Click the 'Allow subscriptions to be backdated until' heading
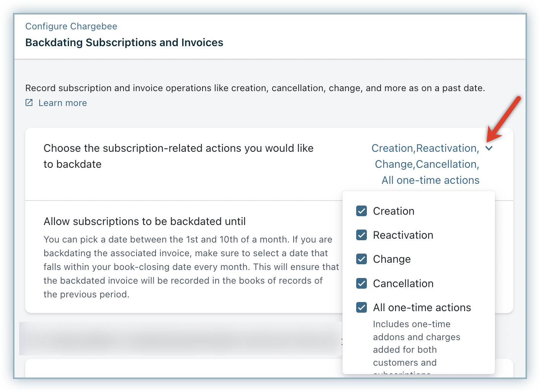Image resolution: width=540 pixels, height=392 pixels. 145,221
